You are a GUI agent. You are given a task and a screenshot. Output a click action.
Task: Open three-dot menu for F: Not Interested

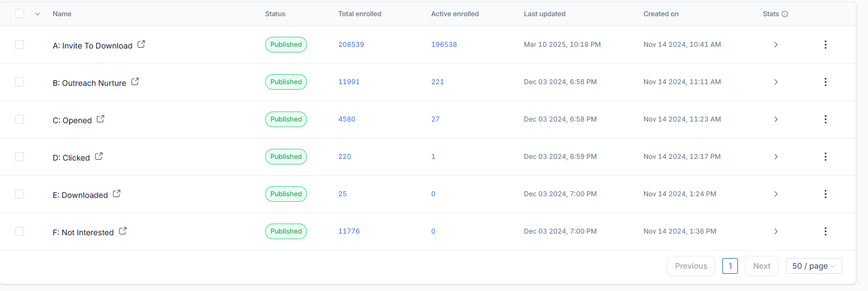[x=826, y=231]
